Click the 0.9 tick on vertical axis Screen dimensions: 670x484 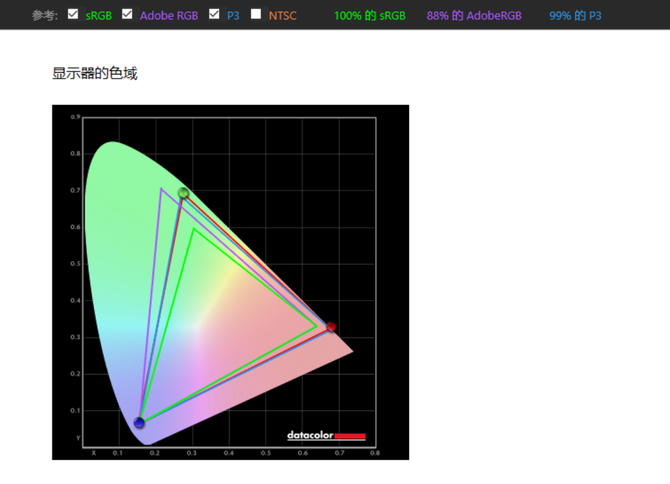[x=75, y=118]
